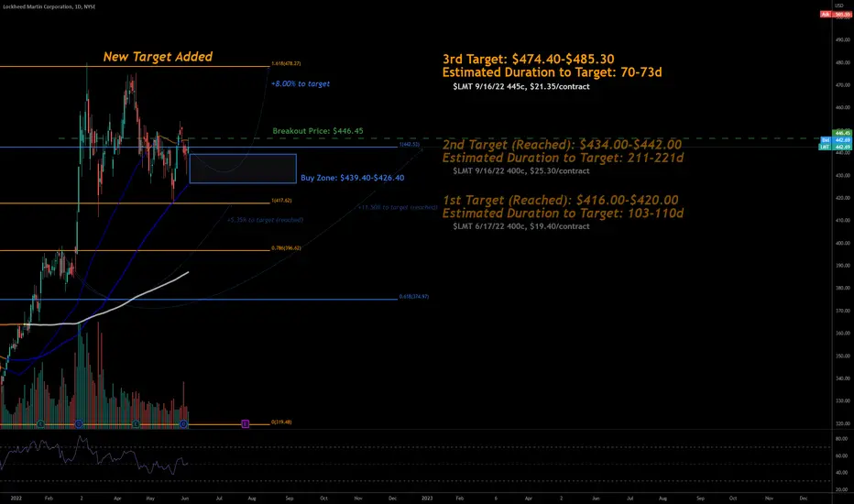Select the 'Buy Zone: $439.40-$426.40' label
This screenshot has width=854, height=504.
click(x=353, y=178)
